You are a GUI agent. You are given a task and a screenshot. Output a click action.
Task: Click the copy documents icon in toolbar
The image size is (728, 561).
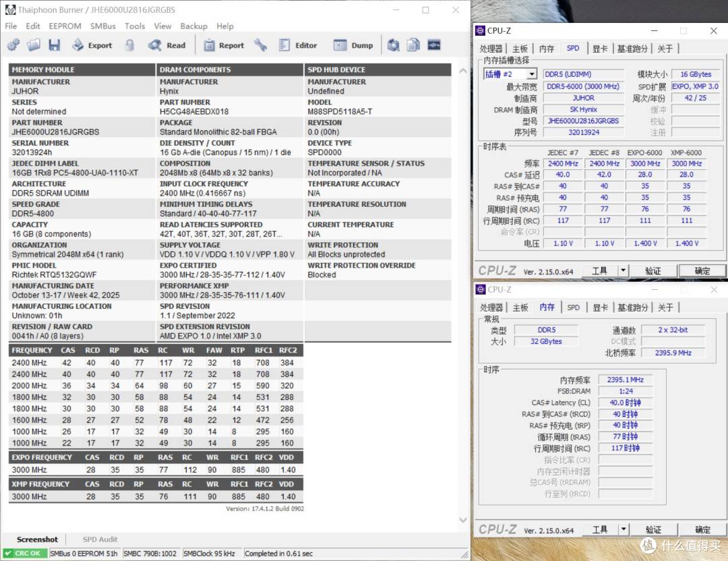click(x=413, y=45)
